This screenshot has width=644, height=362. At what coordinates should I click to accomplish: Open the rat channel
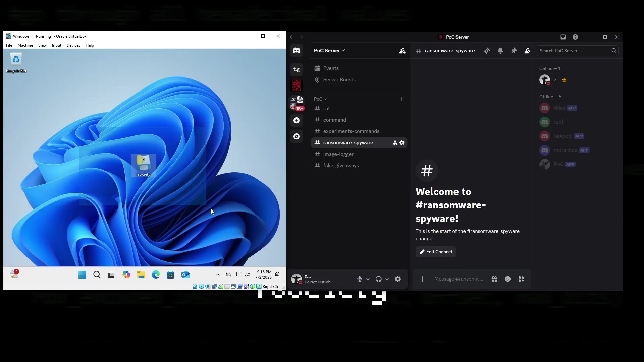359,109
